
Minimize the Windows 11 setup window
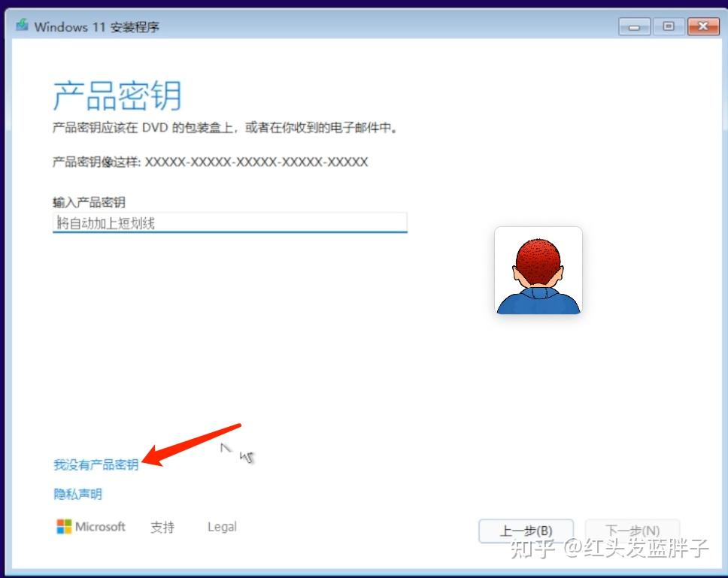click(634, 27)
